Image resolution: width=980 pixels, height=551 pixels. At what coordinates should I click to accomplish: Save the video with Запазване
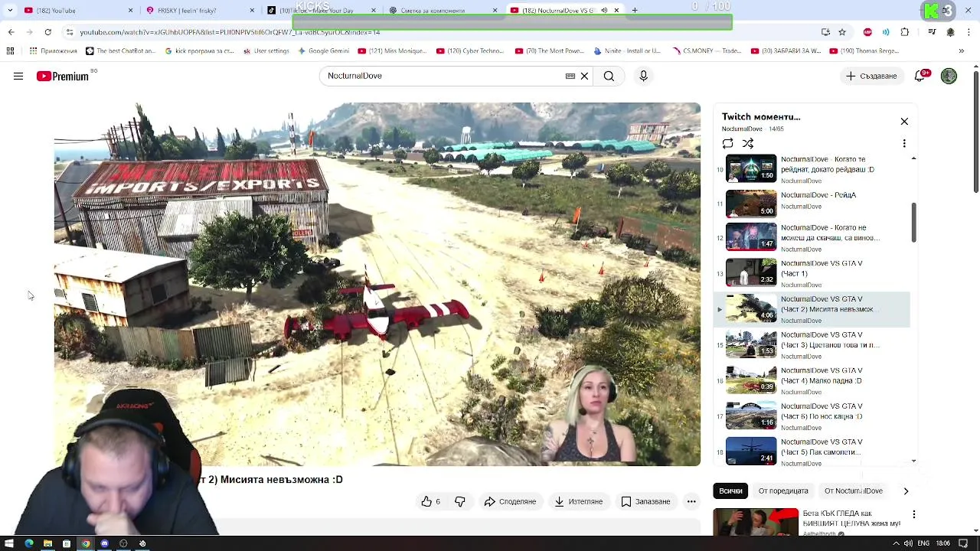click(645, 501)
